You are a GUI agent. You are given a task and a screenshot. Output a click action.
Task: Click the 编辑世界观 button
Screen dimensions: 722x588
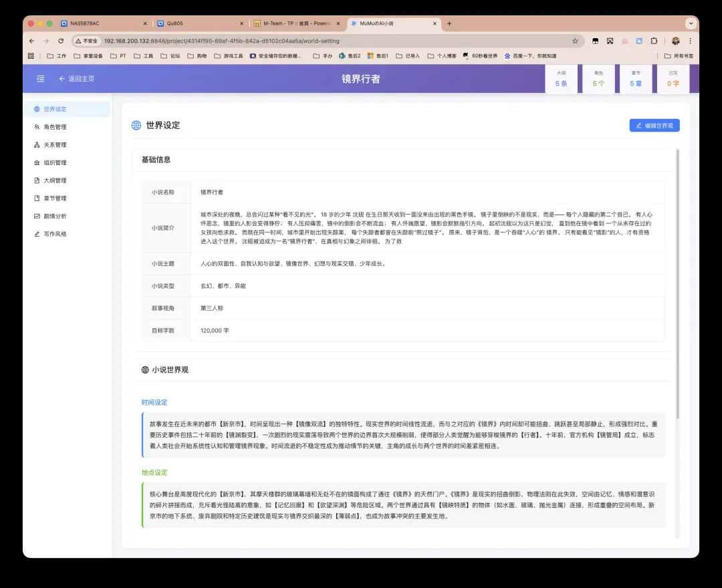pos(654,125)
